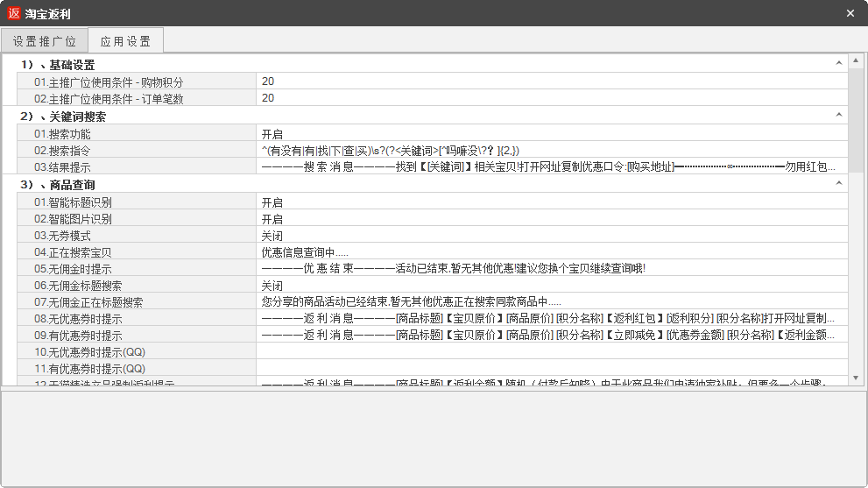Select the 09.有优惠券时提示 row label
868x488 pixels.
(78, 336)
